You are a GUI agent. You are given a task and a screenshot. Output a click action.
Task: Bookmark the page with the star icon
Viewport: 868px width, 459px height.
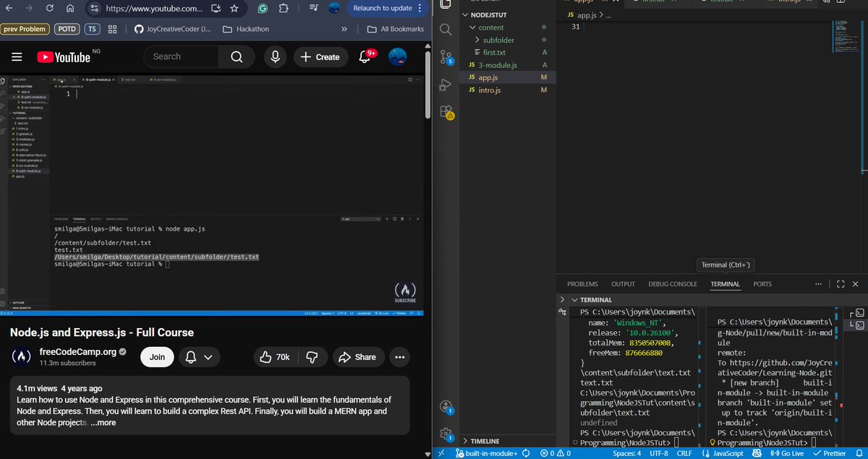(232, 8)
